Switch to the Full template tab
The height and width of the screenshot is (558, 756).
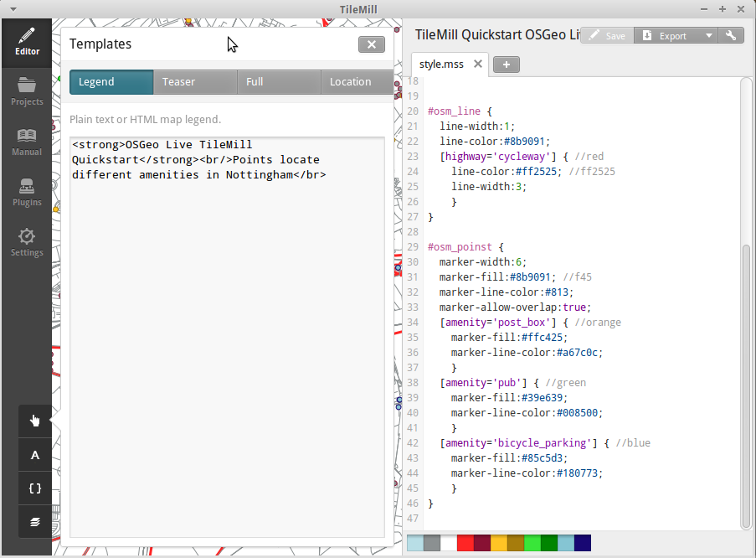point(279,81)
